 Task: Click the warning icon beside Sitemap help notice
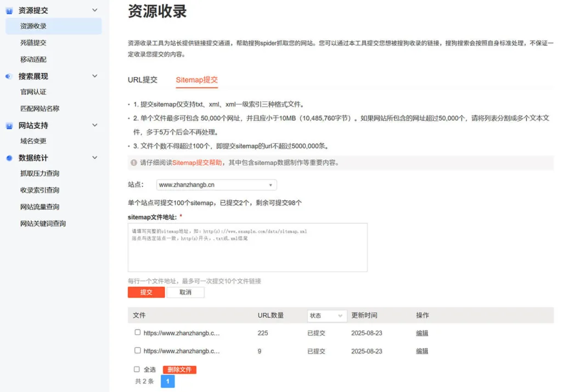click(133, 163)
